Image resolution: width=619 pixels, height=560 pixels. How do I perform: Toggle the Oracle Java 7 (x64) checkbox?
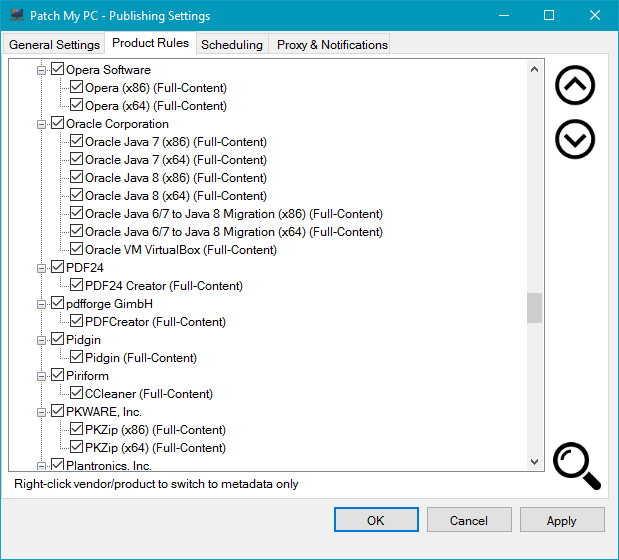click(x=76, y=159)
